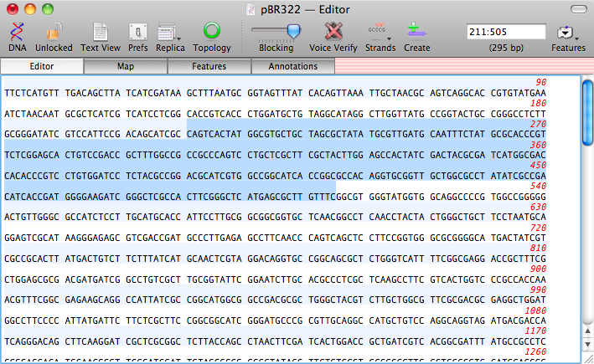Screen dimensions: 594x364
Task: Expand the Replica dropdown
Action: 171,32
